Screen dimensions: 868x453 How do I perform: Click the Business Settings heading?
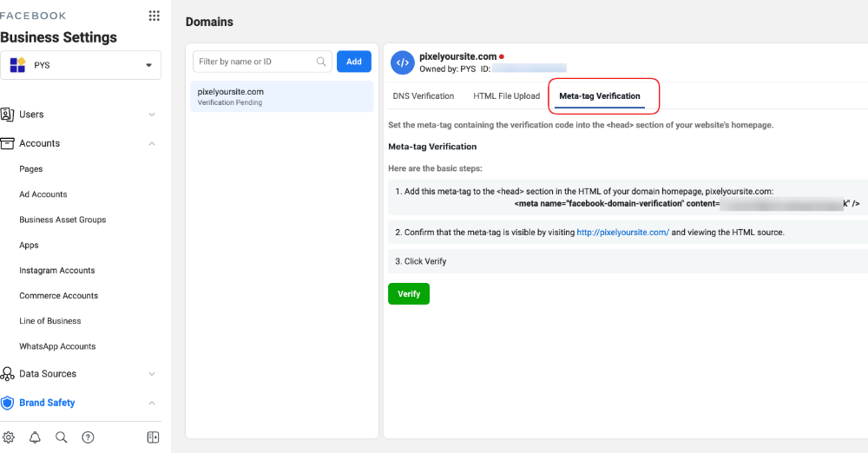click(59, 37)
